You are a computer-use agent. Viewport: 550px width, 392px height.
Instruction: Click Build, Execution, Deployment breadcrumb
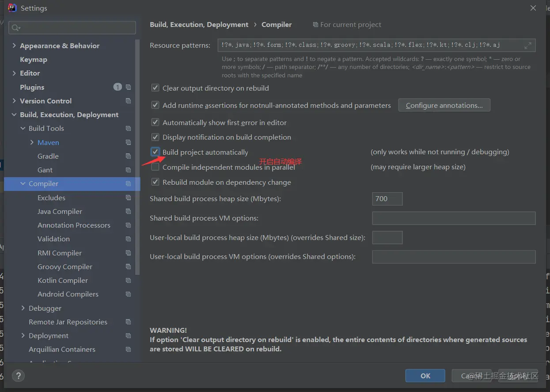tap(199, 25)
